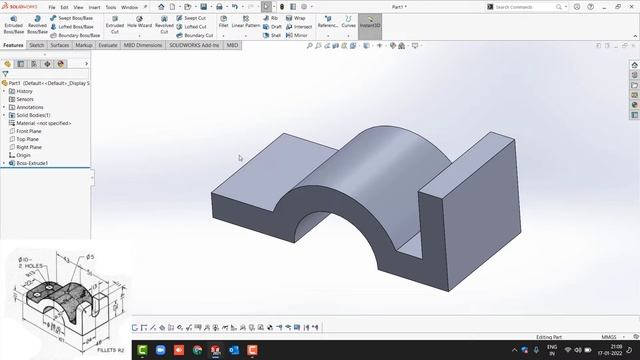Pick the Lofted Cut command
The height and width of the screenshot is (360, 640).
coord(191,27)
